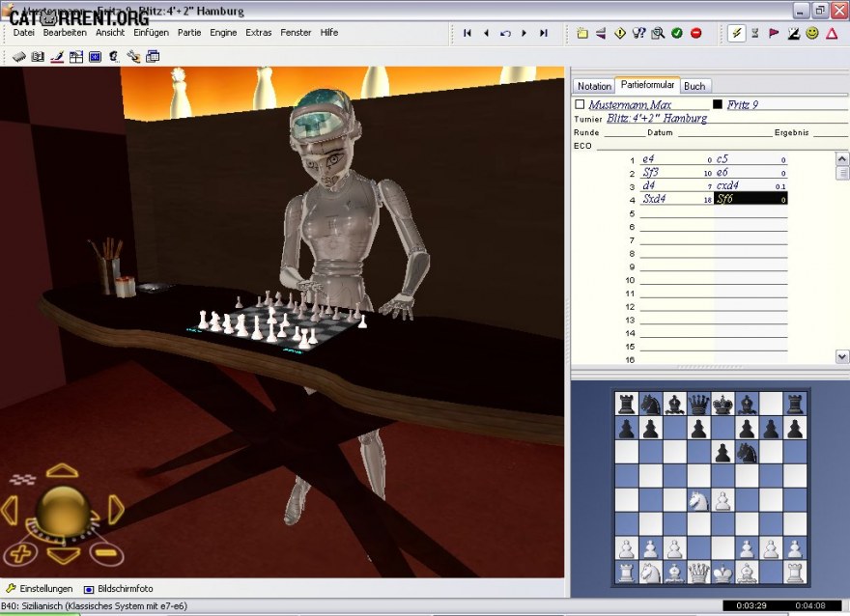Viewport: 850px width, 616px height.
Task: Select move 2 Sf3 in score sheet
Action: pyautogui.click(x=650, y=172)
